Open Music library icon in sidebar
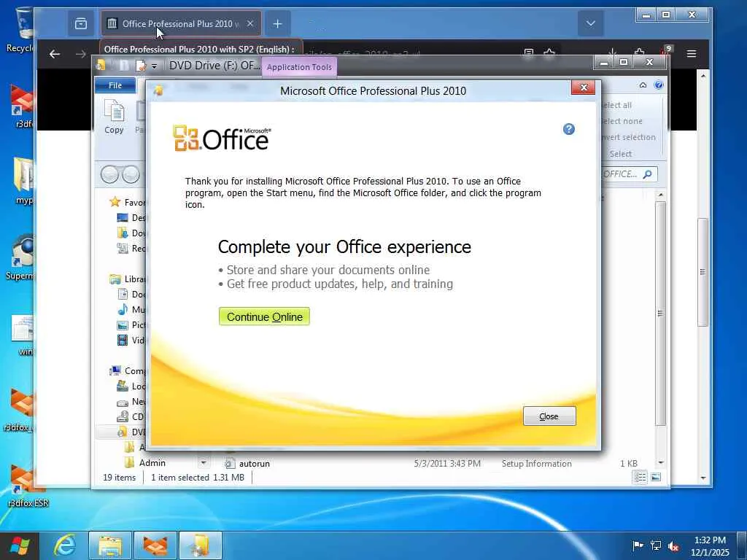Image resolution: width=747 pixels, height=560 pixels. click(x=123, y=309)
